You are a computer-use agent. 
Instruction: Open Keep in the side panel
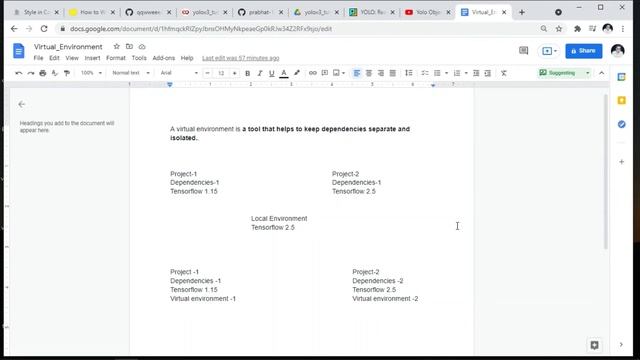[621, 100]
